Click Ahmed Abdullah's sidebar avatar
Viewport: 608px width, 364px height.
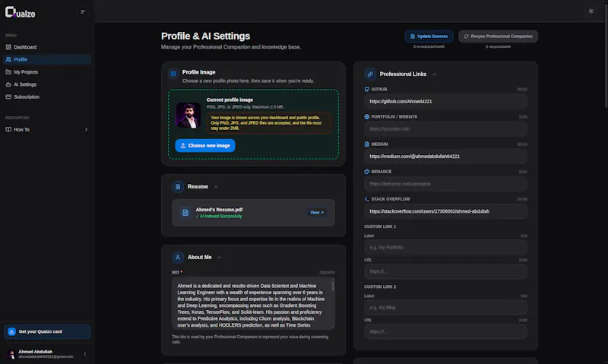coord(11,354)
